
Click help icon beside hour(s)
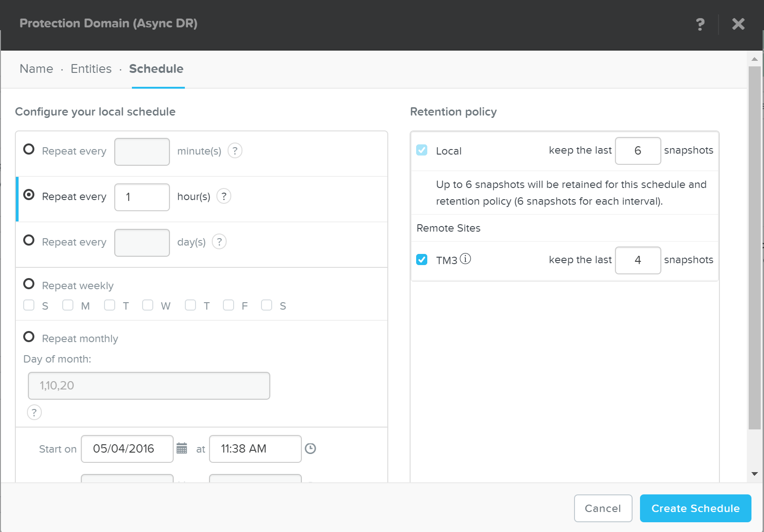pos(224,196)
